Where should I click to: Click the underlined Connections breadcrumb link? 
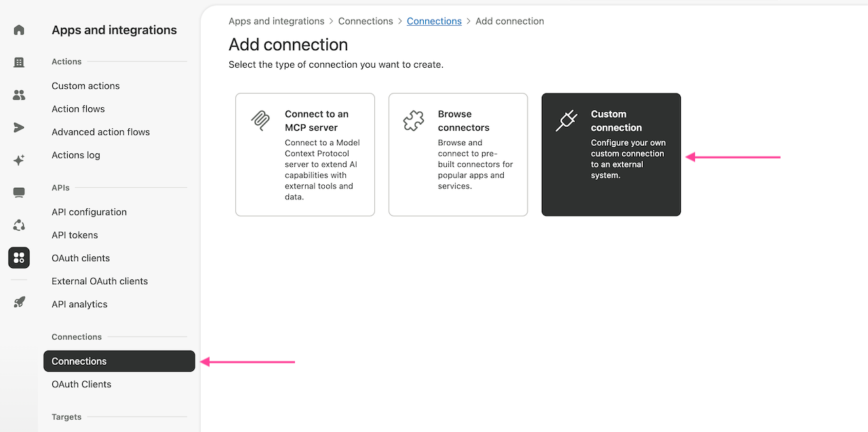pyautogui.click(x=434, y=21)
